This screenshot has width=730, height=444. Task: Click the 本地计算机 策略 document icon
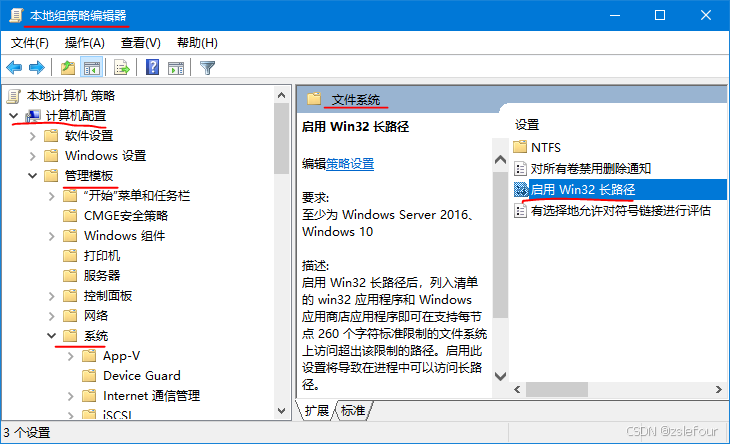click(x=14, y=96)
